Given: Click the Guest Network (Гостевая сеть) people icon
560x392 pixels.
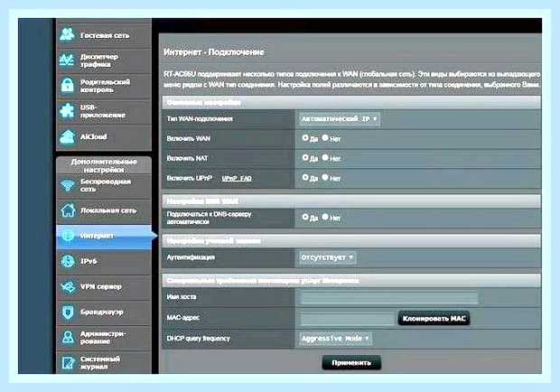Looking at the screenshot, I should 67,34.
